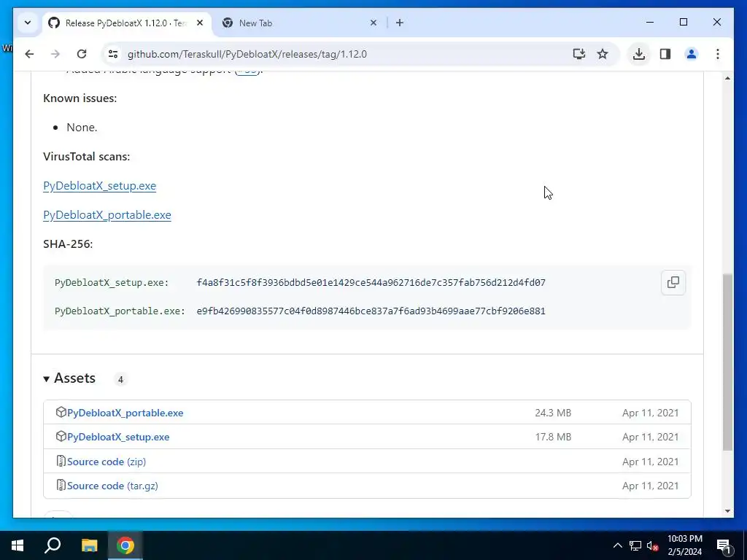Image resolution: width=747 pixels, height=560 pixels.
Task: Click the Chrome taskbar icon
Action: tap(125, 545)
